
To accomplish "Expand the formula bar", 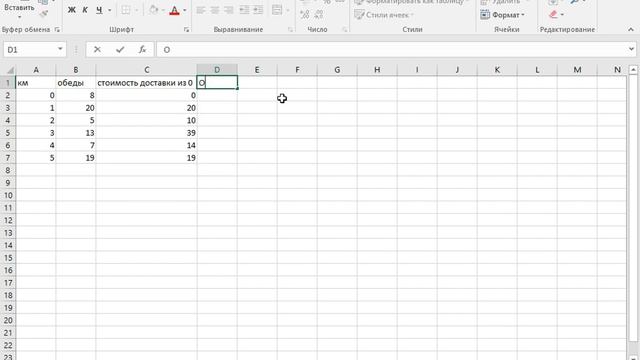I will click(632, 49).
